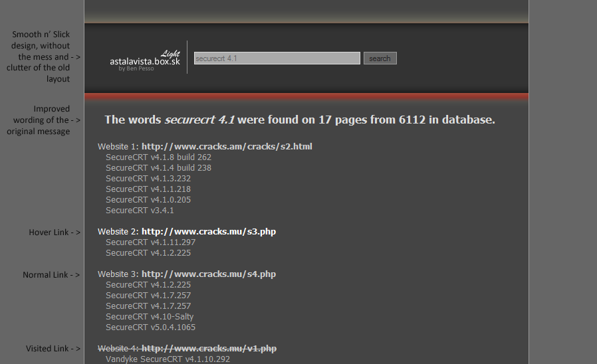Click the search button
Screen dimensions: 597x364
(x=380, y=58)
